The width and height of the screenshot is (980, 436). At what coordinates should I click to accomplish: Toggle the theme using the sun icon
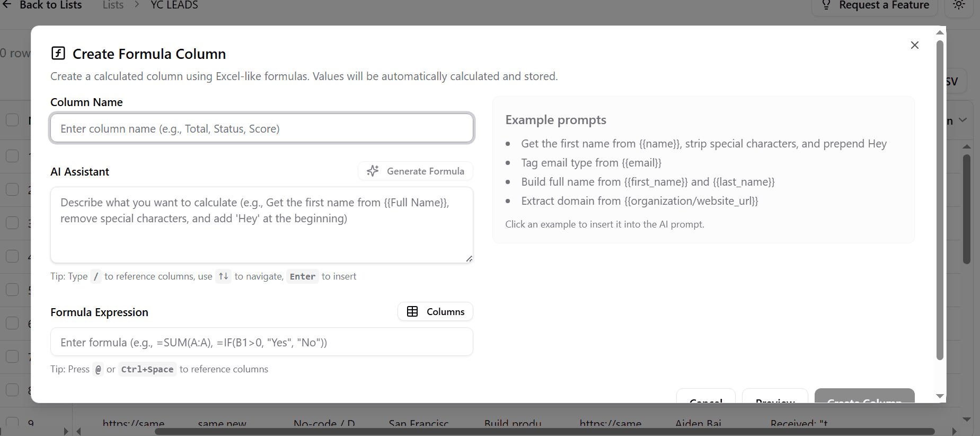pos(959,5)
